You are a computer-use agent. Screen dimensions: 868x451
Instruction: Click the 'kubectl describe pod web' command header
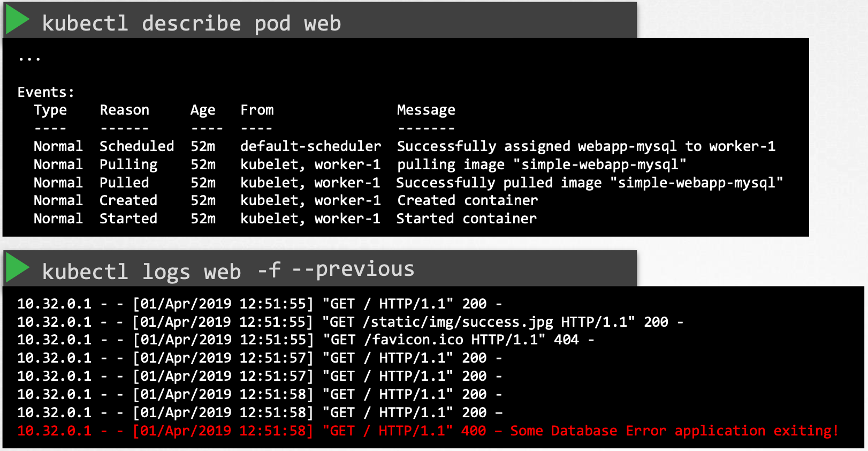click(191, 24)
